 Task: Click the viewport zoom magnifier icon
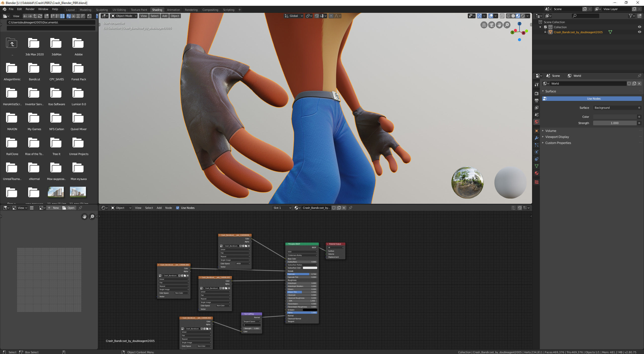[507, 25]
